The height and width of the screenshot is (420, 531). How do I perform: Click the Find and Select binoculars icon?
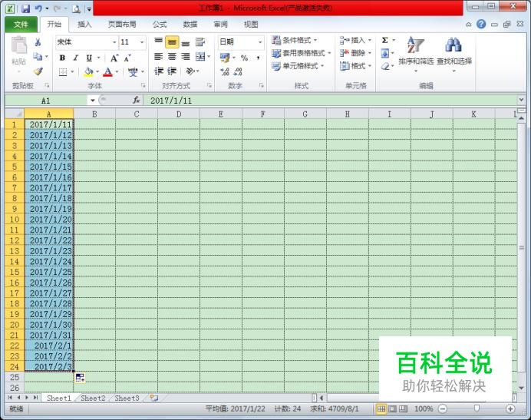pyautogui.click(x=453, y=45)
